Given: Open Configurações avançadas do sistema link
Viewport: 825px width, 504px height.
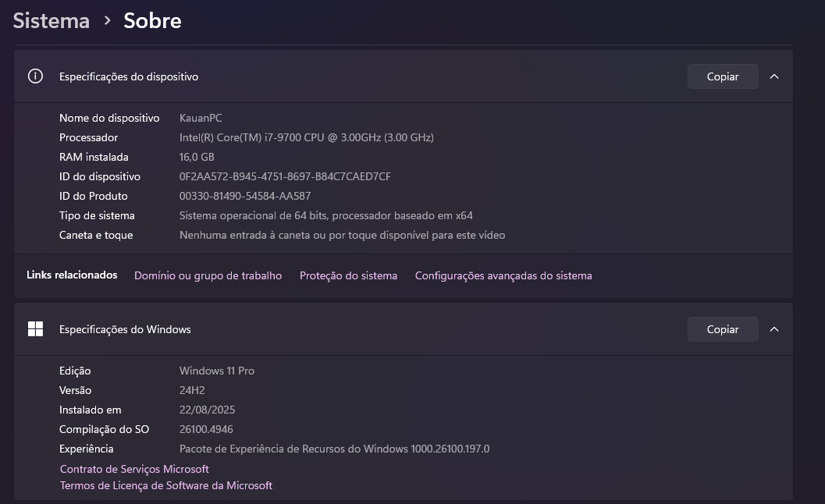Looking at the screenshot, I should (x=503, y=275).
